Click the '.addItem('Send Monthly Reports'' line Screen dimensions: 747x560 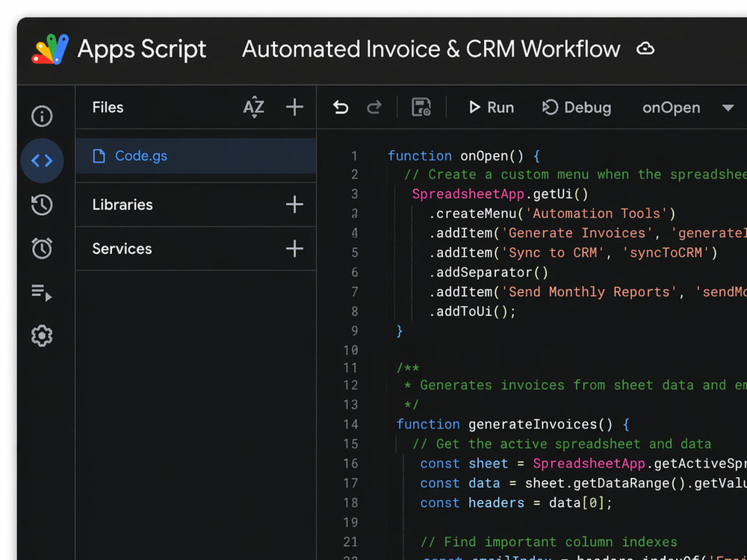tap(587, 292)
